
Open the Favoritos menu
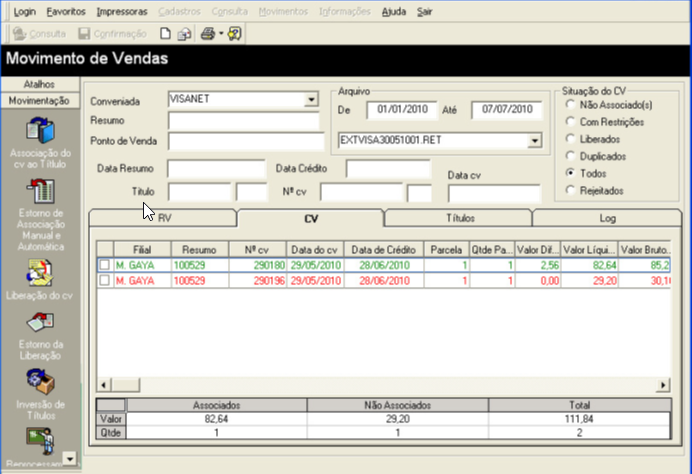pyautogui.click(x=66, y=12)
